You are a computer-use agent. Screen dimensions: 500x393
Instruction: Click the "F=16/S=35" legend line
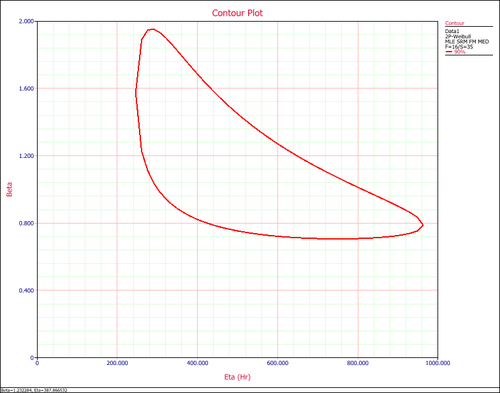(x=459, y=47)
